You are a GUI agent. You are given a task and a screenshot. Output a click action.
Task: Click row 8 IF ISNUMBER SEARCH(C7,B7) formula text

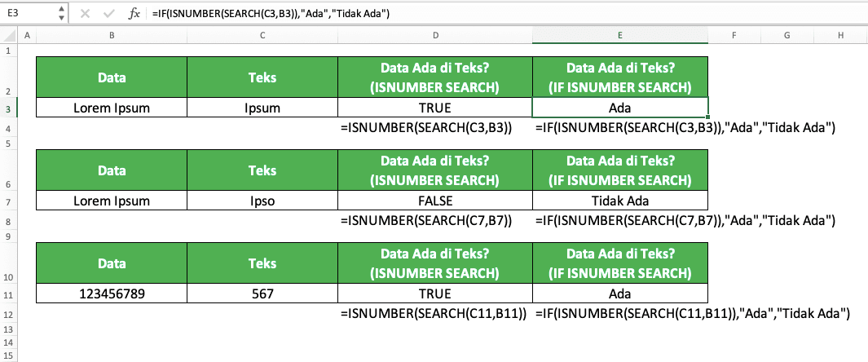coord(685,222)
